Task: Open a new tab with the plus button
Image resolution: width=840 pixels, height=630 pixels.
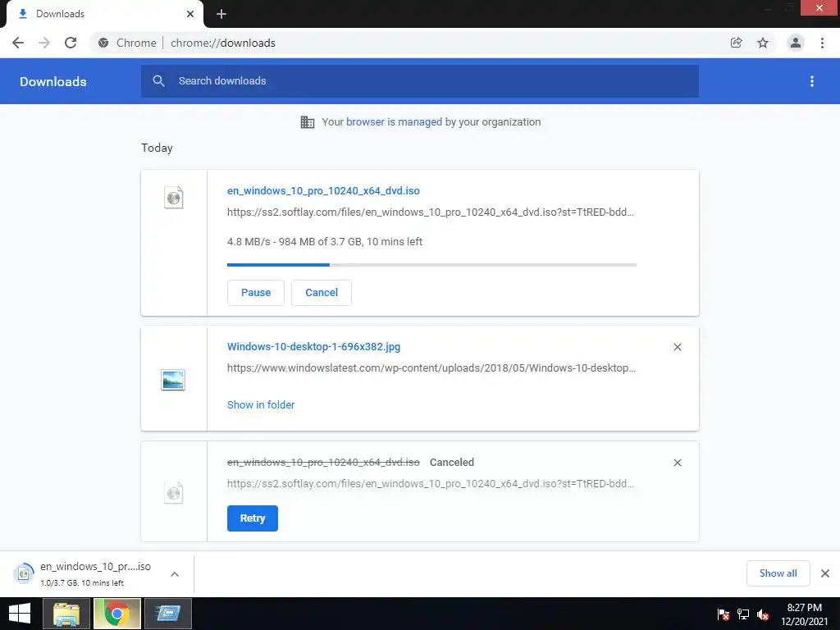Action: point(221,14)
